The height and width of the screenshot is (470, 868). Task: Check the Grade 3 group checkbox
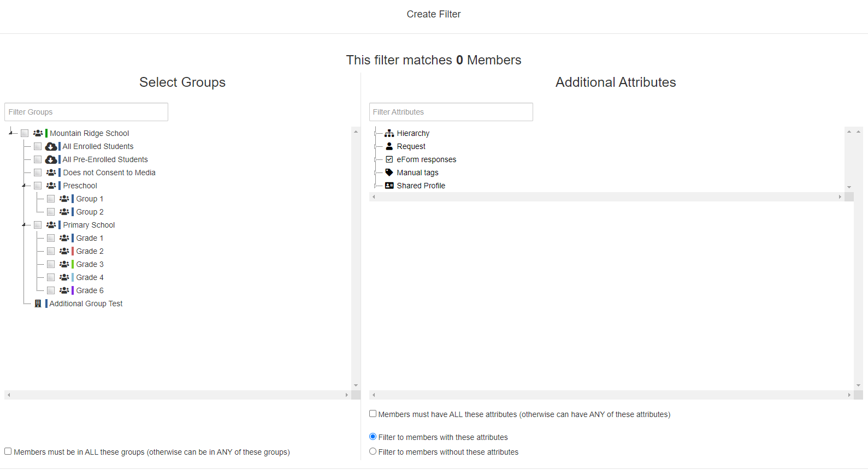[51, 264]
